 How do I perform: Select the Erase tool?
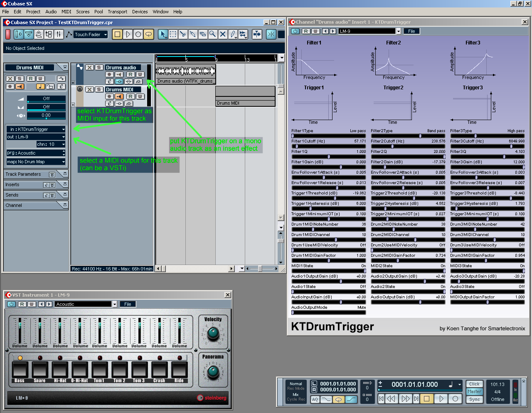point(203,34)
